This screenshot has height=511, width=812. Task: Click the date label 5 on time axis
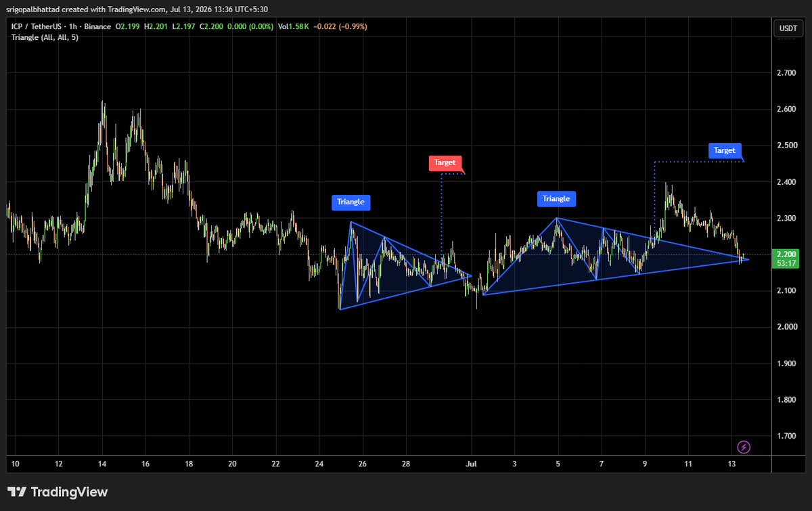point(558,464)
